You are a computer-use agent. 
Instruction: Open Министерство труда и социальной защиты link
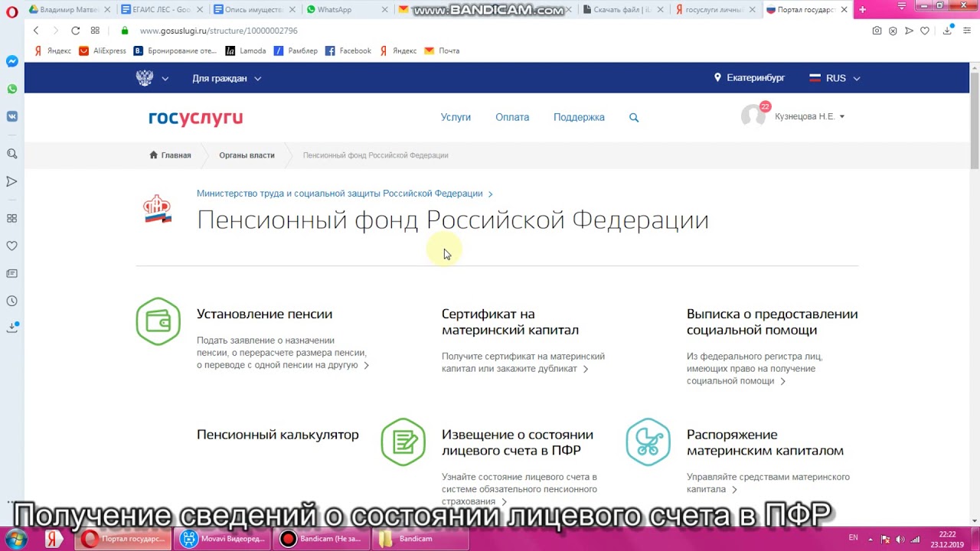345,194
